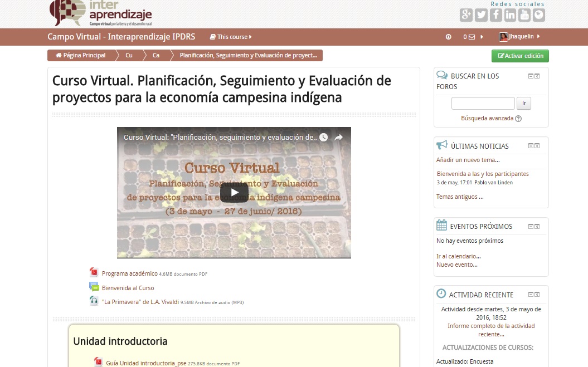Image resolution: width=588 pixels, height=367 pixels.
Task: Click the Pablo van Linden author name
Action: click(x=493, y=183)
